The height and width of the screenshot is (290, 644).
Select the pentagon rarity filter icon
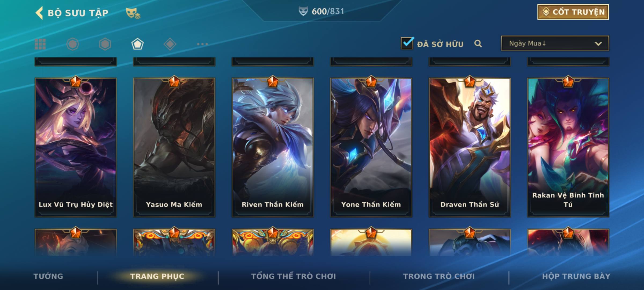(137, 44)
